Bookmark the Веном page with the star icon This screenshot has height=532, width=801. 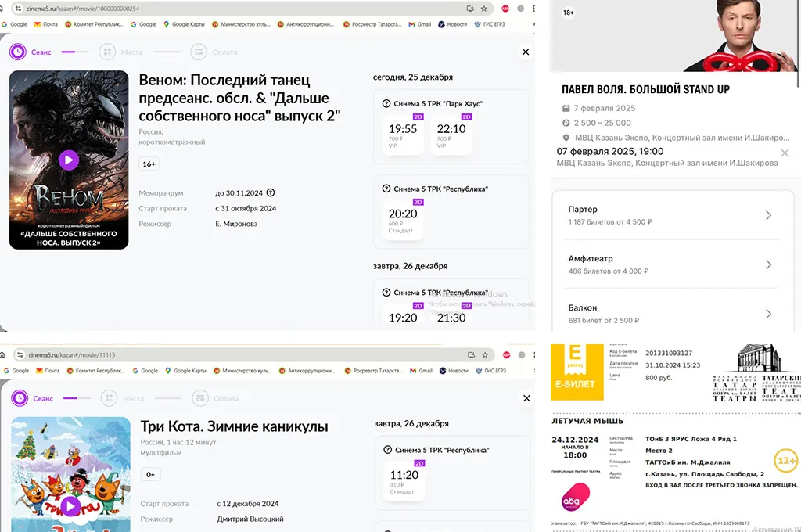click(x=483, y=9)
